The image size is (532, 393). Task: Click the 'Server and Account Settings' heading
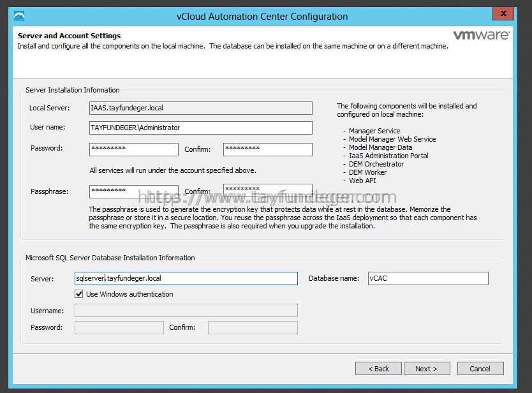pyautogui.click(x=69, y=36)
